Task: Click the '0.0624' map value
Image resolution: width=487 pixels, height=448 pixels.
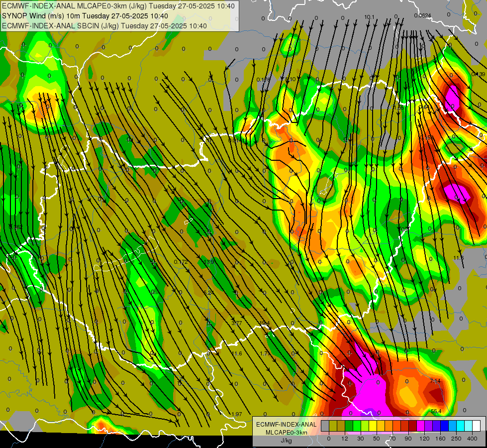Action: tap(422, 15)
